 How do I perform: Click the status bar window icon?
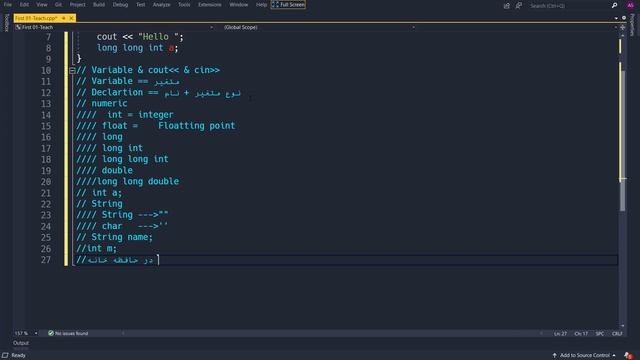click(x=5, y=356)
